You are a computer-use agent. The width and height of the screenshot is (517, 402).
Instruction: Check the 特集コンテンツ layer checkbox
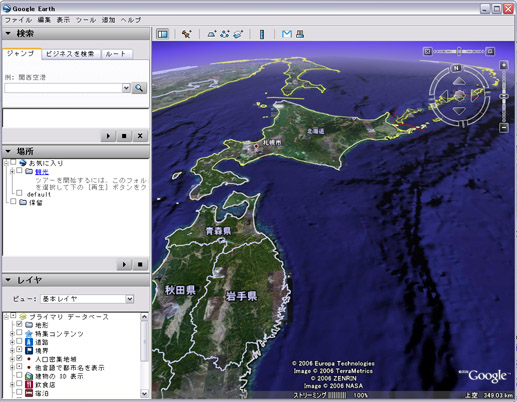pos(19,333)
